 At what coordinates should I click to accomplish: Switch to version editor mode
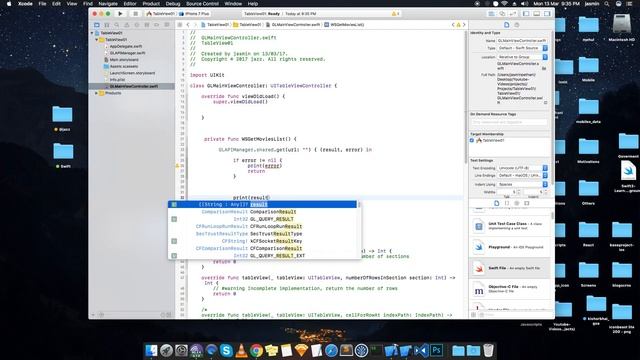(x=513, y=13)
